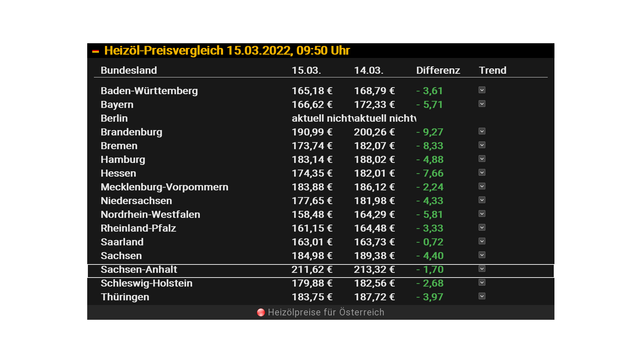Select the Nordrhein-Westfalen row name
Screen dimensions: 644x362
(150, 215)
